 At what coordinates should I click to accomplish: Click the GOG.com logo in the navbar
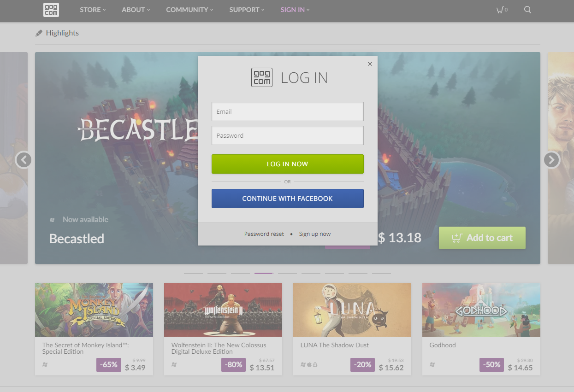point(51,10)
